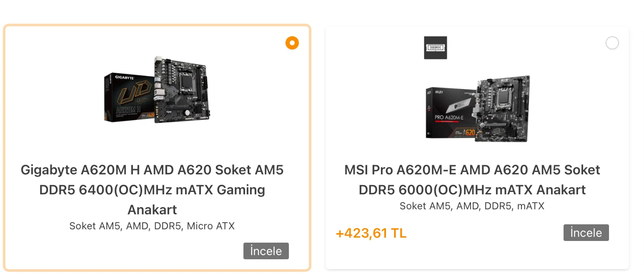Click the "Soket AM5, AMD, DDR5, Micro ATX" text

coord(152,226)
